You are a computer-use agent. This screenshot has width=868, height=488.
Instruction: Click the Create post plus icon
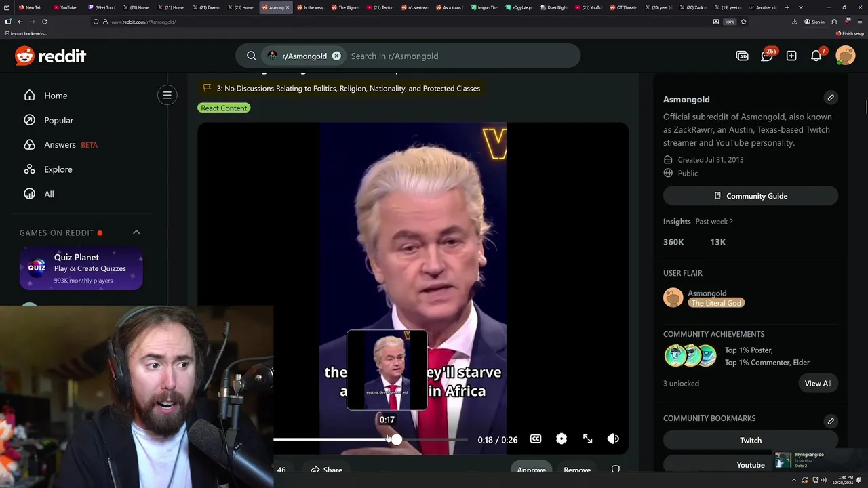click(x=791, y=56)
